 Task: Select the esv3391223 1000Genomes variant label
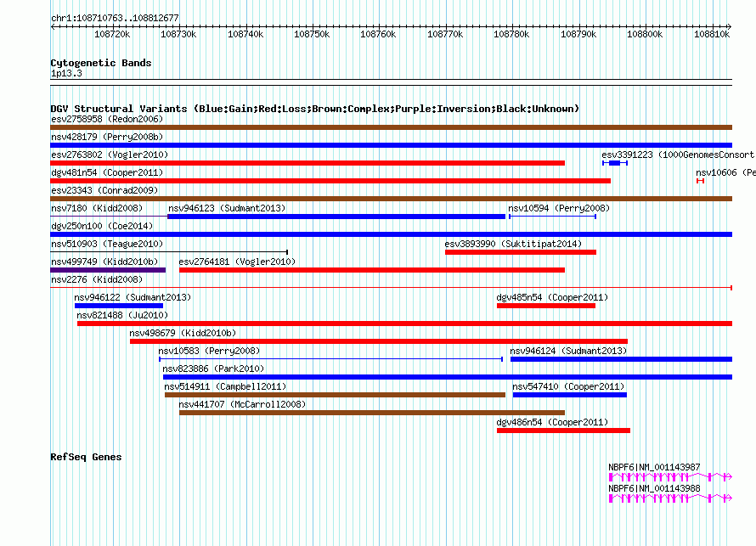point(678,155)
